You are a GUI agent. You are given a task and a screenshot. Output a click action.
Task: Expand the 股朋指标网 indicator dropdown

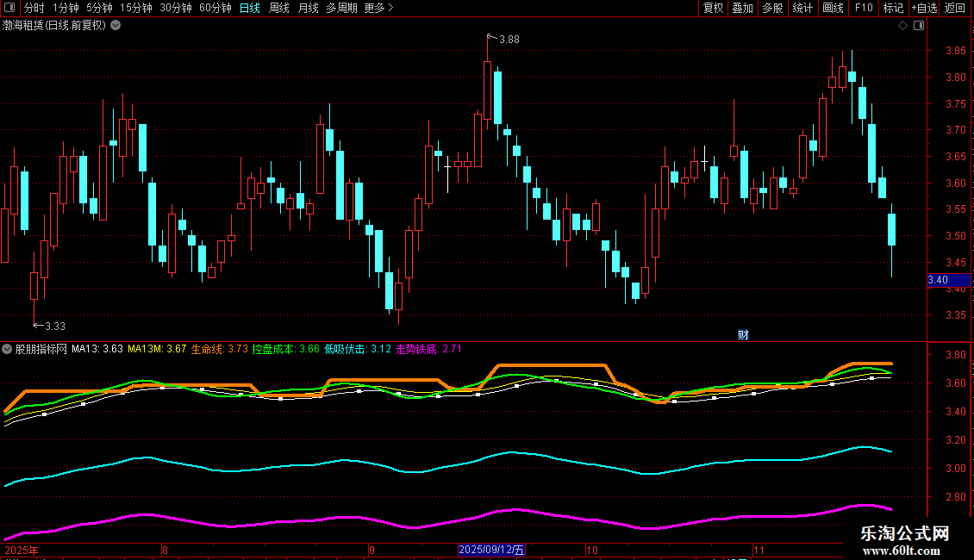click(x=7, y=349)
